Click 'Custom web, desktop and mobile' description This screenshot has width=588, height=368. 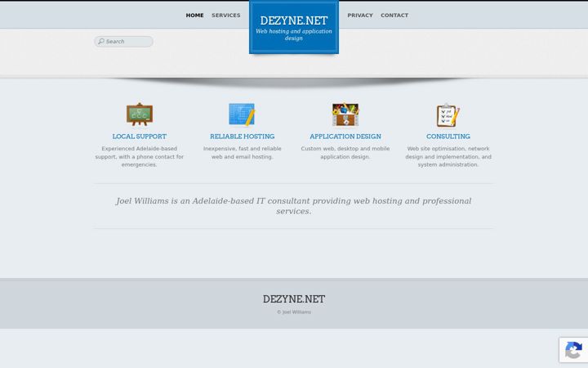pyautogui.click(x=345, y=153)
